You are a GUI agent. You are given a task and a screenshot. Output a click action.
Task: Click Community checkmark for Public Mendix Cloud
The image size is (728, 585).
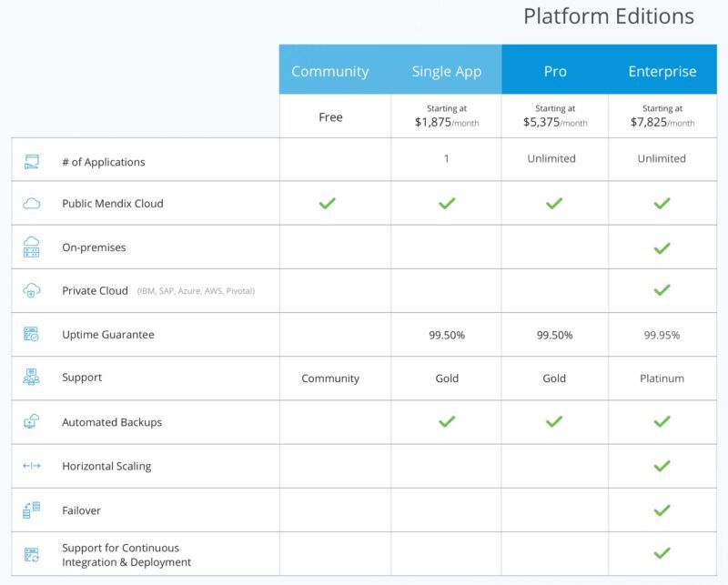pyautogui.click(x=328, y=203)
